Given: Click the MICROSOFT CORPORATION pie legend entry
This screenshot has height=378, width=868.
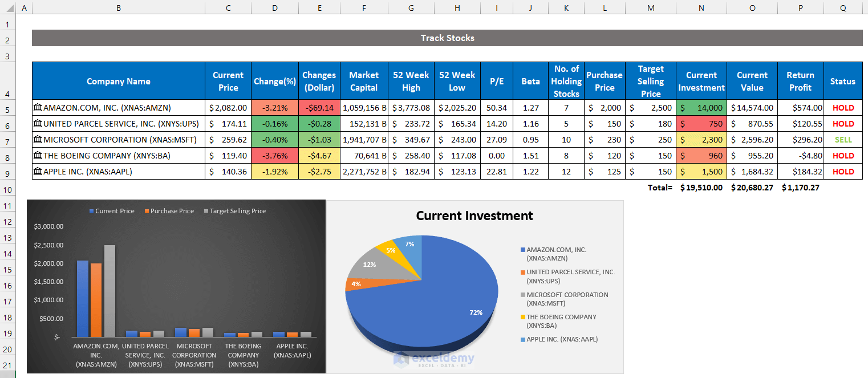Looking at the screenshot, I should pos(564,299).
